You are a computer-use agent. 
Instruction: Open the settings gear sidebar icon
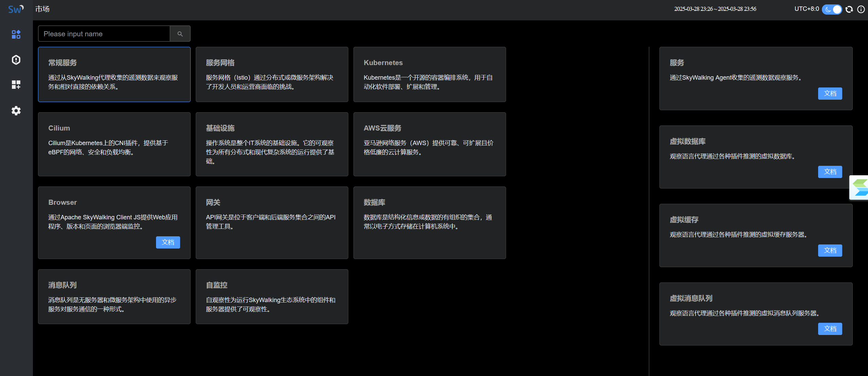pyautogui.click(x=16, y=111)
